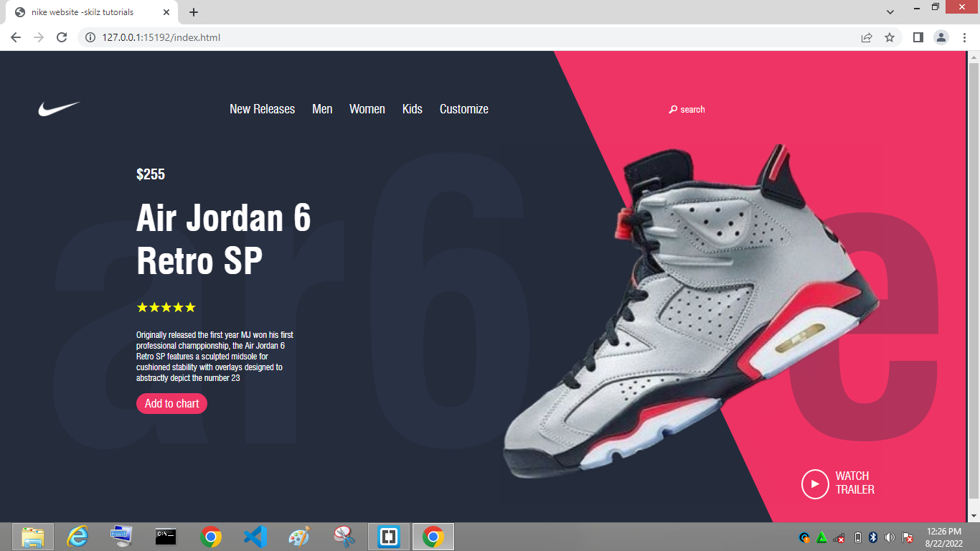The image size is (980, 551).
Task: Launch Brackets editor from the taskbar
Action: [x=388, y=536]
